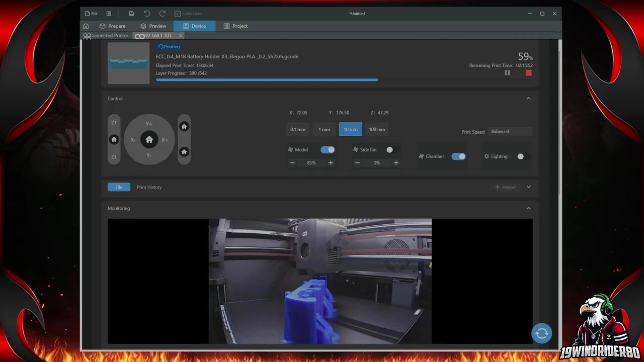The width and height of the screenshot is (644, 362).
Task: Move the print head X+
Action: (x=165, y=140)
